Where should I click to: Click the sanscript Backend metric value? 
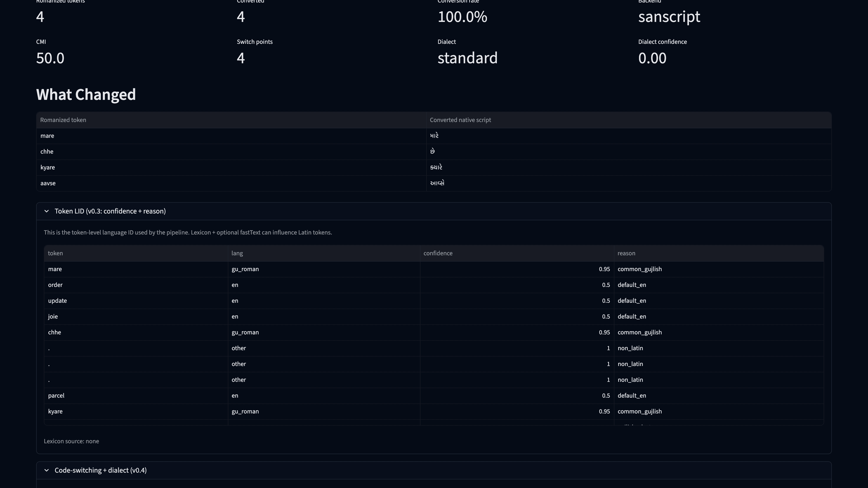pos(669,16)
